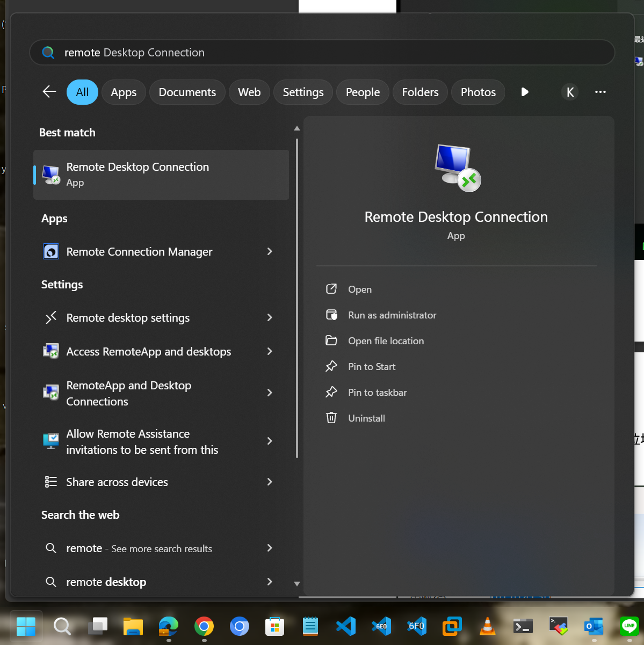Open the K user account icon
Screen dimensions: 644x645
pos(570,92)
